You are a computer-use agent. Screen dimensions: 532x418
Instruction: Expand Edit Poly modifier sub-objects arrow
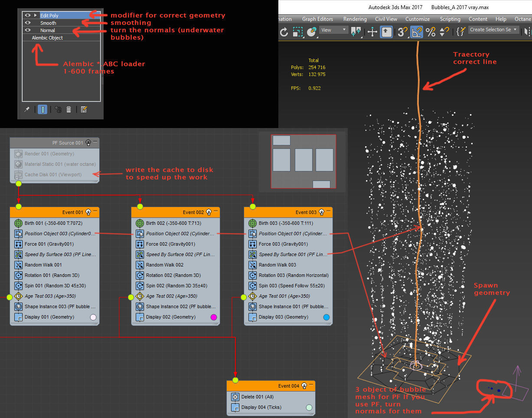tap(36, 15)
